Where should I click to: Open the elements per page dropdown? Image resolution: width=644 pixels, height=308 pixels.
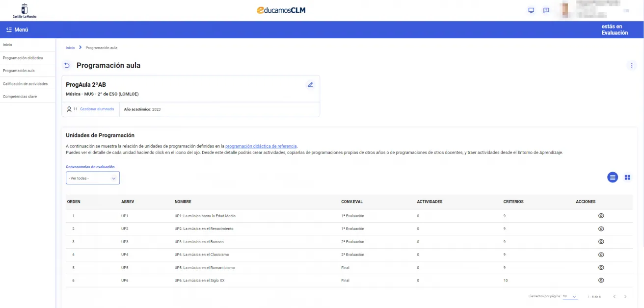click(x=570, y=297)
